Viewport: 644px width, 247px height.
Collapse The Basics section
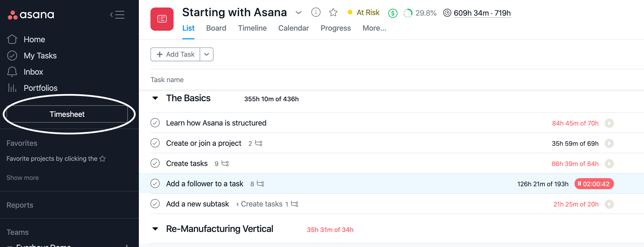click(155, 98)
